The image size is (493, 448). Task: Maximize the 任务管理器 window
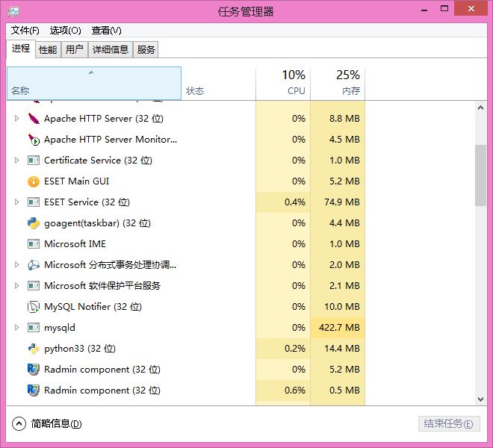click(444, 9)
